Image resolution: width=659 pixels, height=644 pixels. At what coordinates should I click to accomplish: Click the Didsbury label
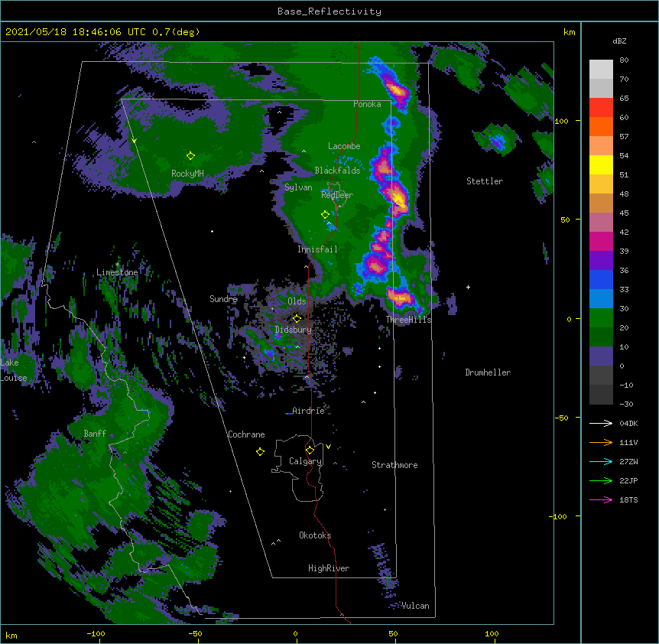[294, 330]
